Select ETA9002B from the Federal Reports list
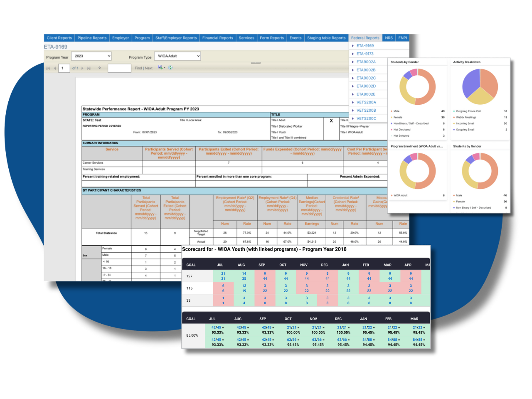The image size is (532, 399). pyautogui.click(x=366, y=70)
